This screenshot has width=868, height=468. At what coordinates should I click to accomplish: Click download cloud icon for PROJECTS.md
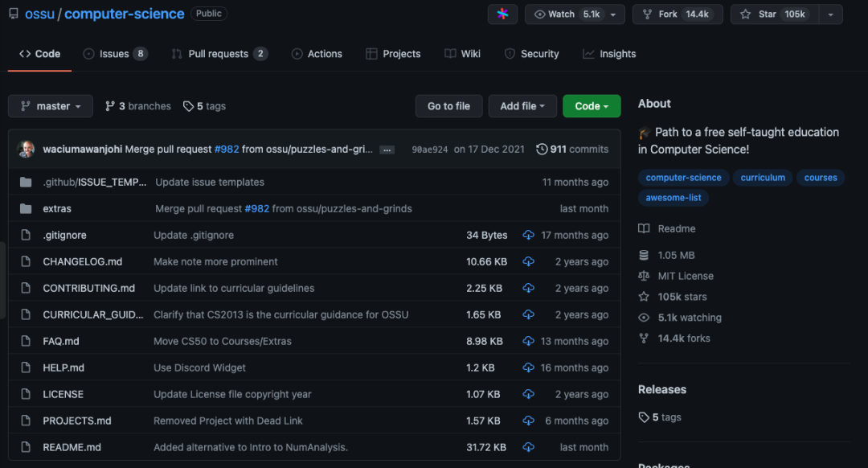(x=528, y=421)
